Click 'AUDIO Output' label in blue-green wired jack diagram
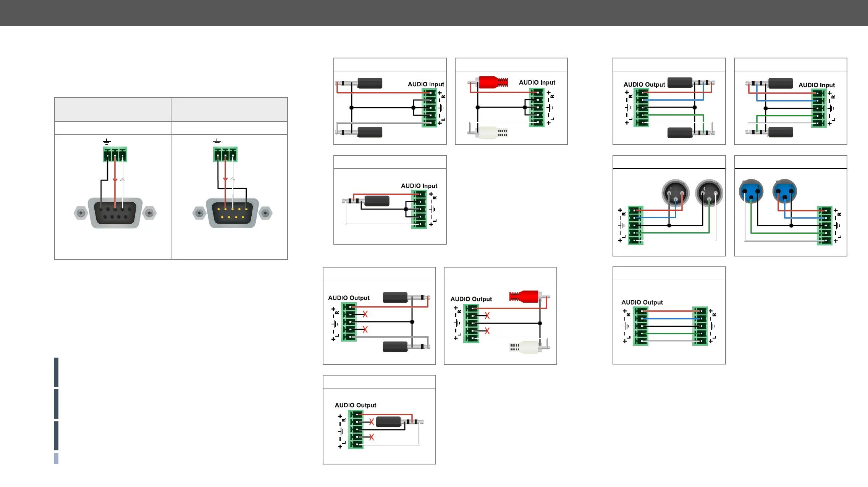Viewport: 868px width, 487px height. click(644, 85)
